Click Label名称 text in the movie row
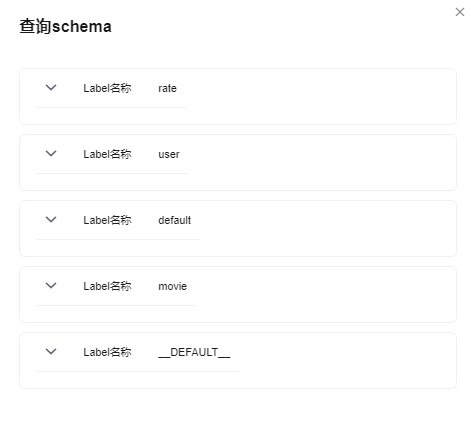Viewport: 474px width, 436px height. point(107,286)
